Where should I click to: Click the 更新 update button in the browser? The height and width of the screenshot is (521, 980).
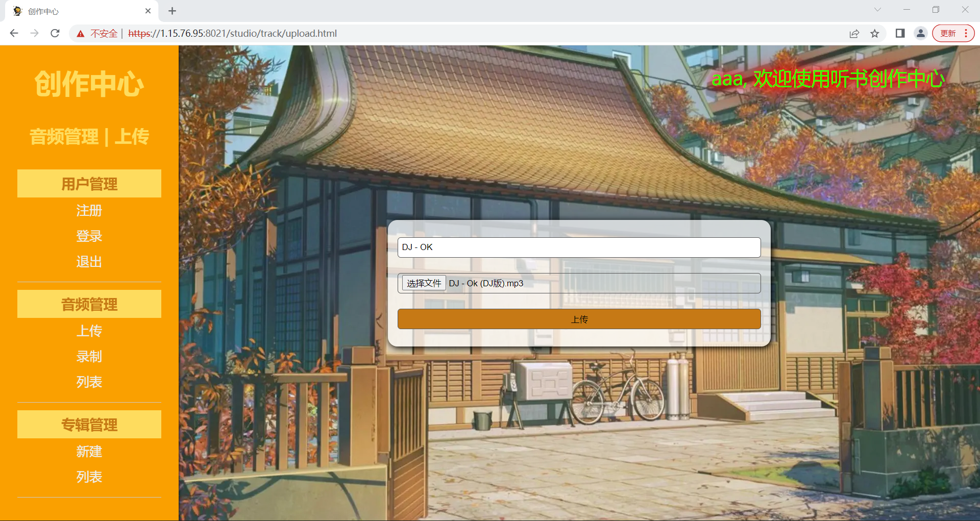tap(948, 33)
